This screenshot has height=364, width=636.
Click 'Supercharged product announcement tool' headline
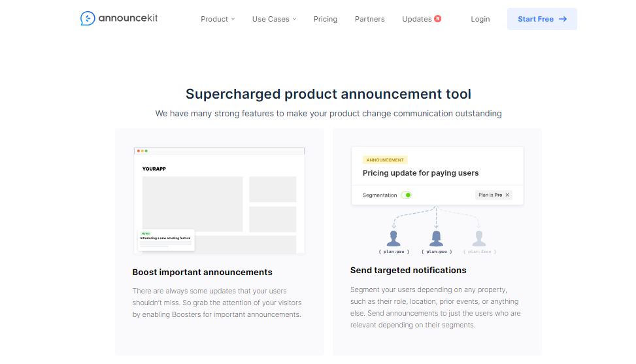point(328,94)
